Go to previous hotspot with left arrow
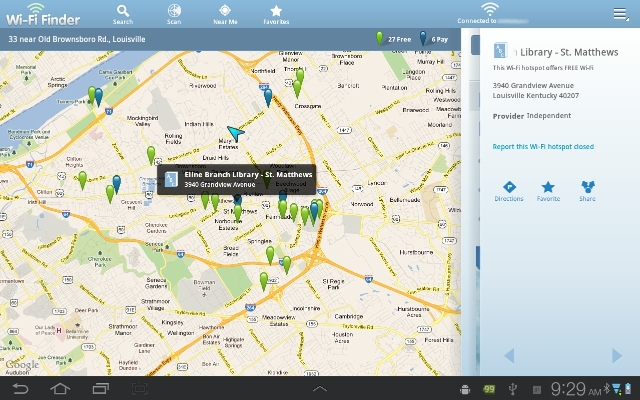This screenshot has width=640, height=400. pos(509,356)
